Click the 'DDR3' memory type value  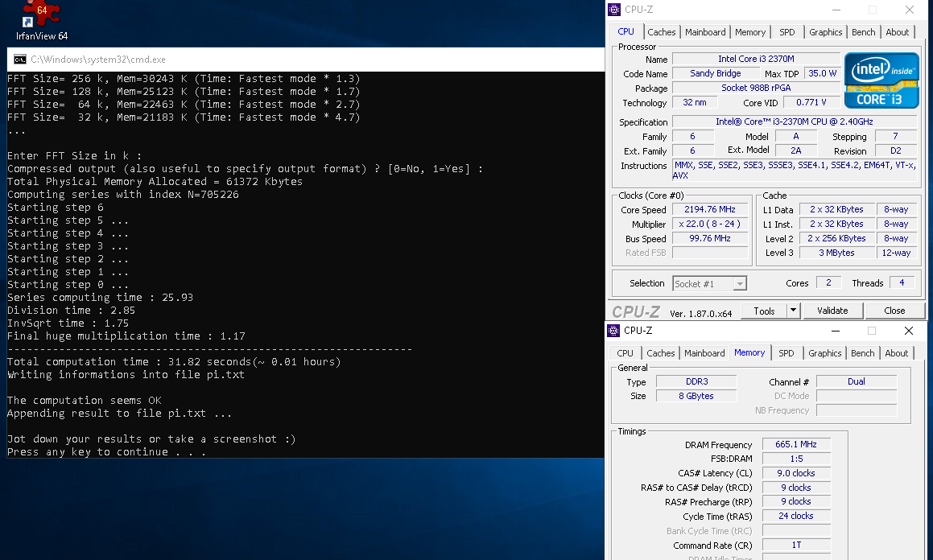(697, 381)
